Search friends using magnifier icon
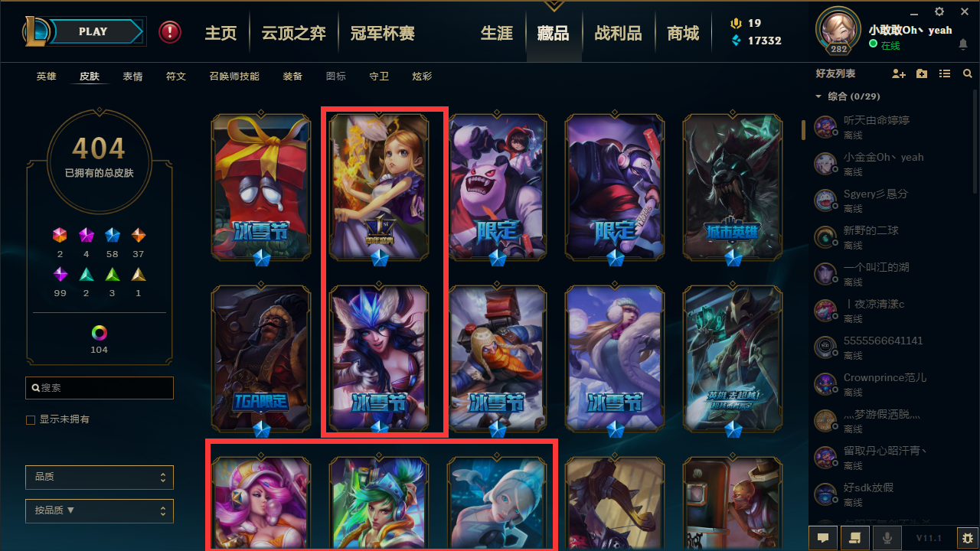Screen dimensions: 980x551 click(x=968, y=73)
